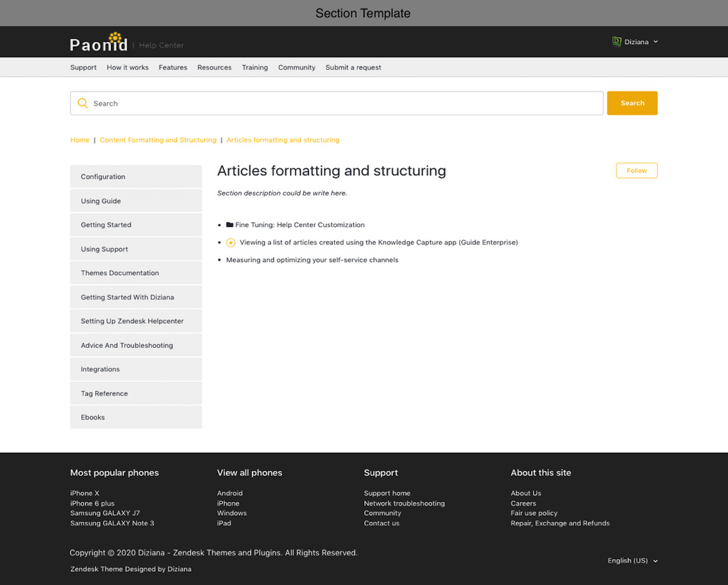
Task: Open Measuring and optimizing self-service channels article
Action: pos(312,260)
